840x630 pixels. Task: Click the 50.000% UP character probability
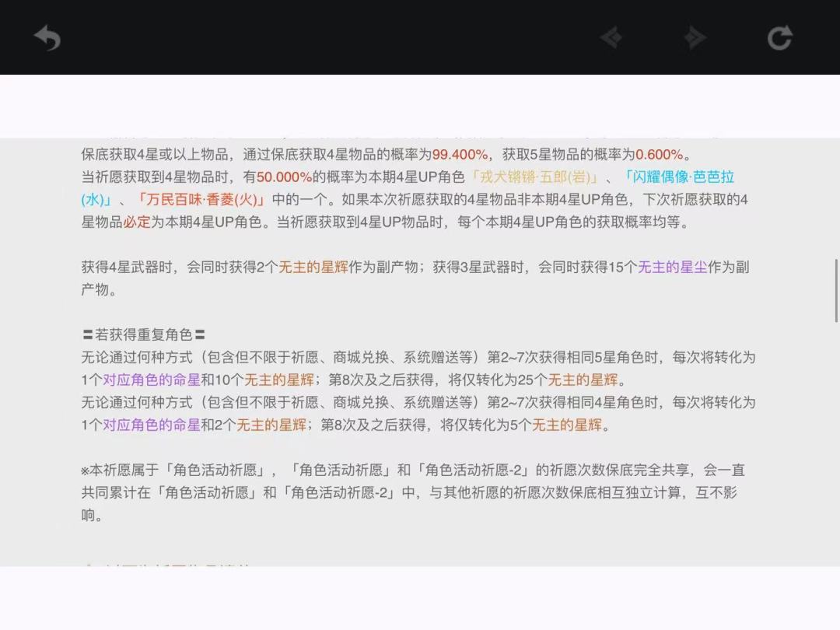(284, 177)
